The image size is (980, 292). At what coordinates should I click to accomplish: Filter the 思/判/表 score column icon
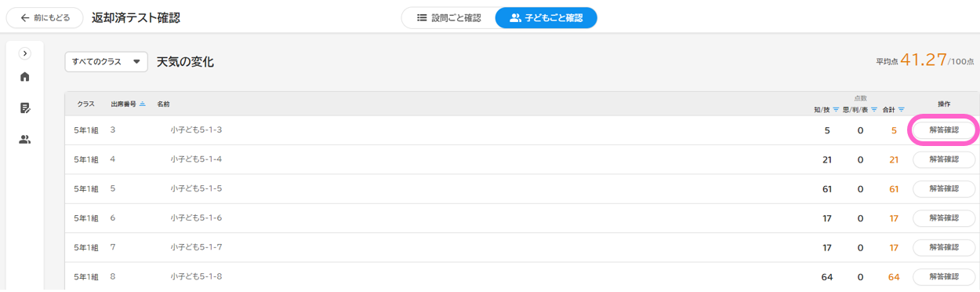pyautogui.click(x=874, y=110)
